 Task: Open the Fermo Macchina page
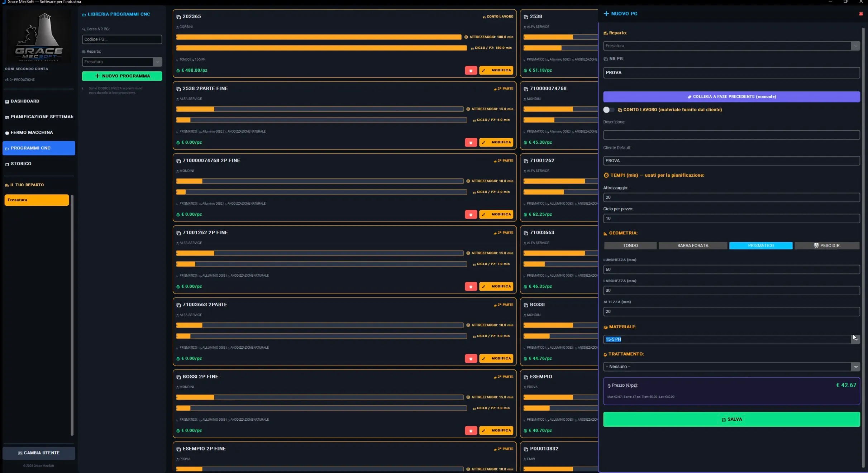pyautogui.click(x=39, y=133)
